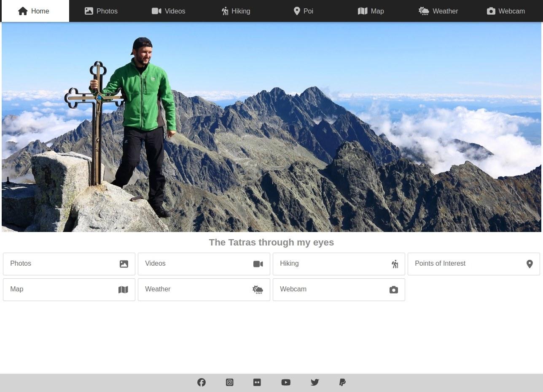
Task: Click the house icon in the navbar
Action: point(23,11)
